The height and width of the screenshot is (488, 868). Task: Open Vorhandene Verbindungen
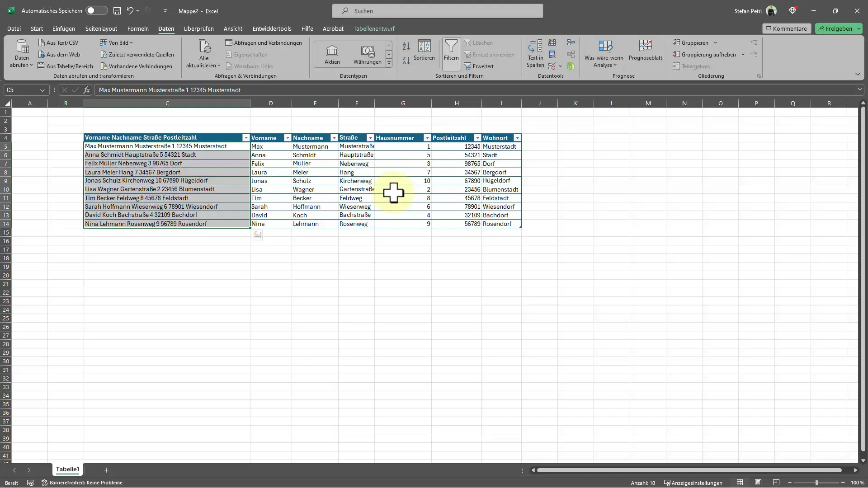(136, 66)
